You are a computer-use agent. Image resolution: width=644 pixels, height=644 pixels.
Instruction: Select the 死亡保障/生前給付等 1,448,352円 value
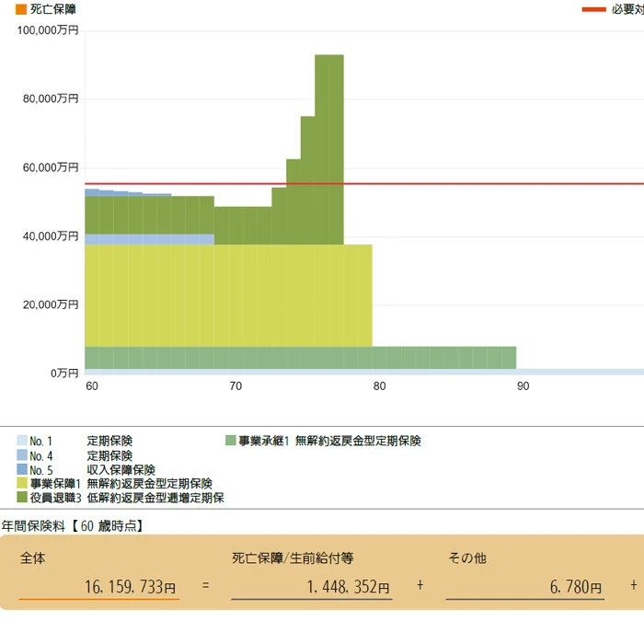tap(311, 587)
